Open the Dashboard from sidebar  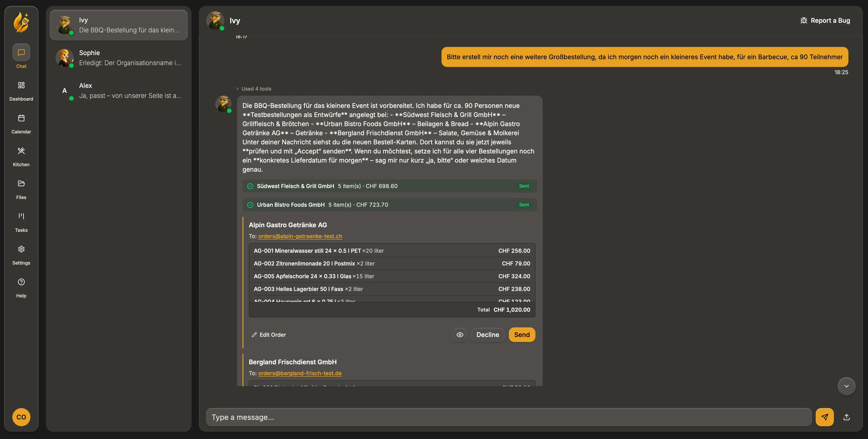click(21, 91)
